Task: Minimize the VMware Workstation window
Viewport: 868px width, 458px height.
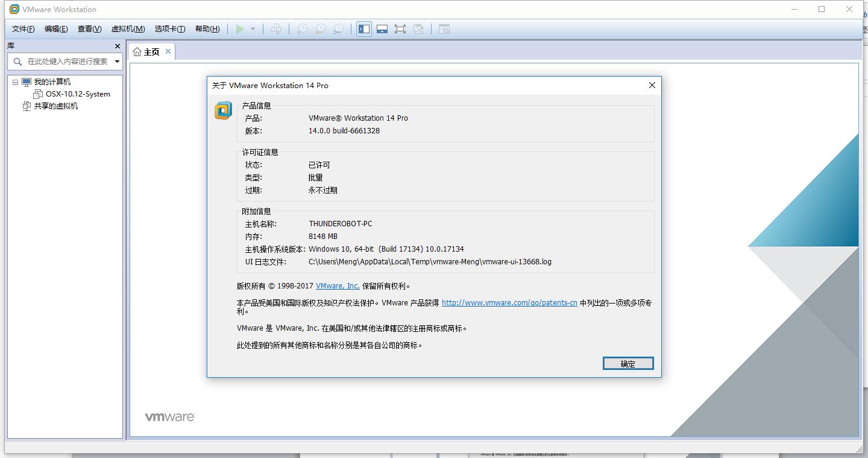Action: (795, 9)
